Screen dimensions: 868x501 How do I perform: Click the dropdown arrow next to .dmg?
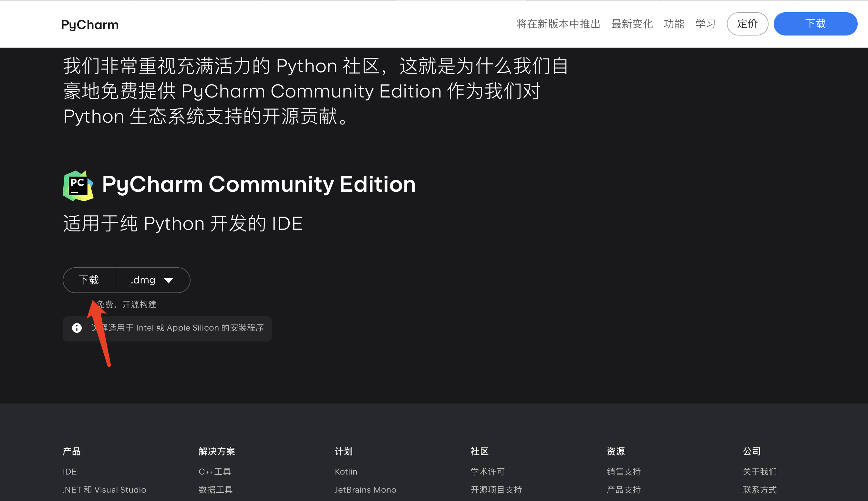[169, 281]
